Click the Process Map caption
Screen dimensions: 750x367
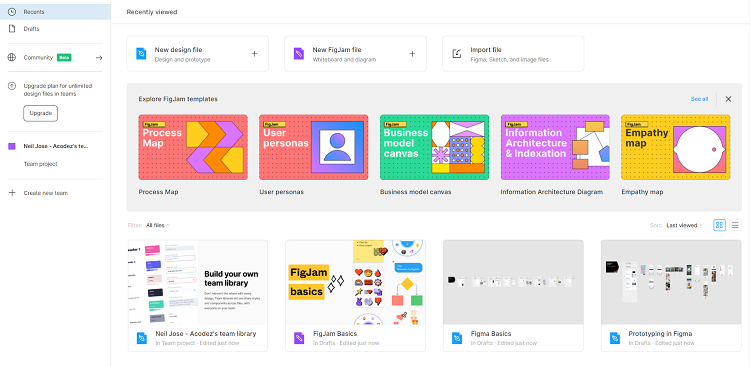point(158,192)
